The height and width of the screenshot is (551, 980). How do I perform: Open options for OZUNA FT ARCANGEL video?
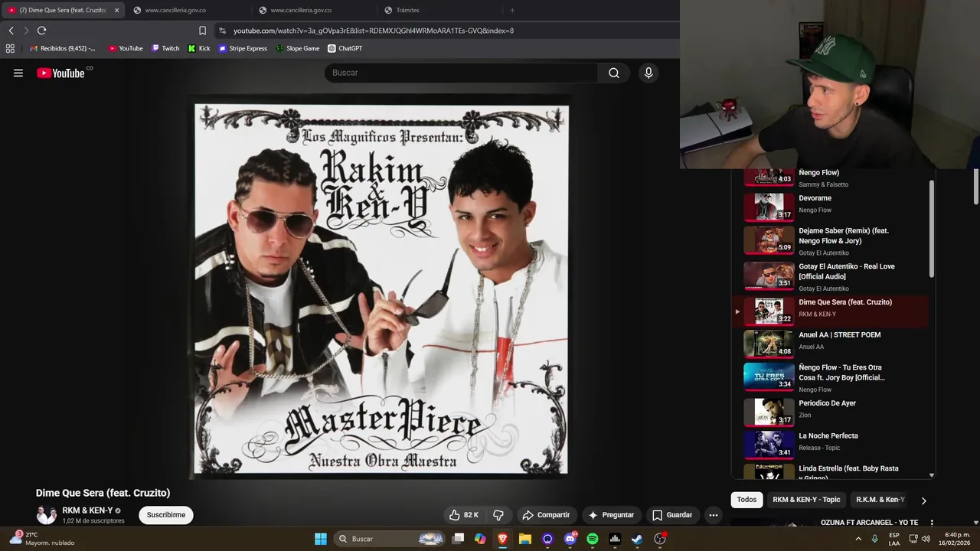click(932, 523)
